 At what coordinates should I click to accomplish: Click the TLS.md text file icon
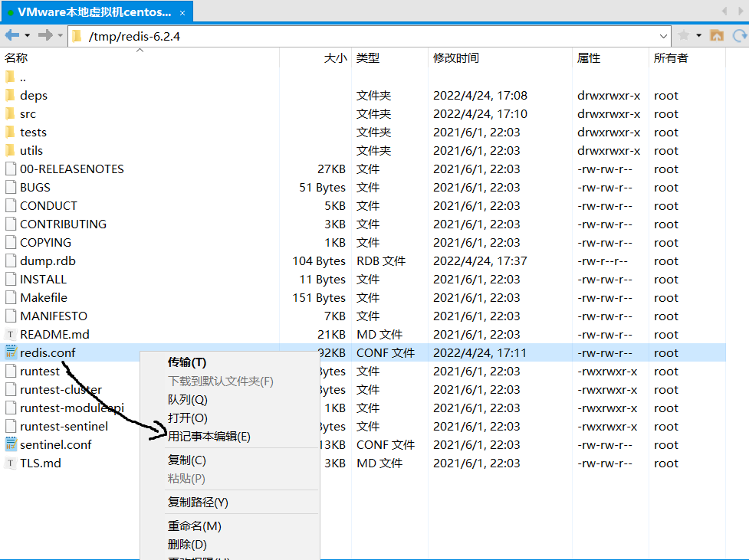tap(11, 463)
